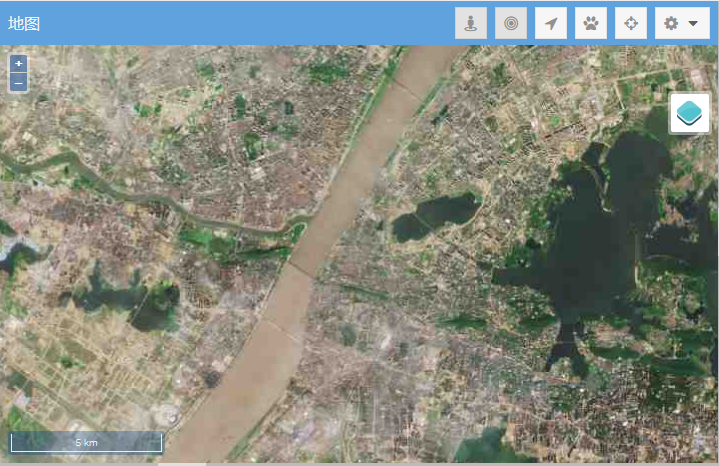Open the map layer switcher
The width and height of the screenshot is (719, 466).
coord(689,113)
